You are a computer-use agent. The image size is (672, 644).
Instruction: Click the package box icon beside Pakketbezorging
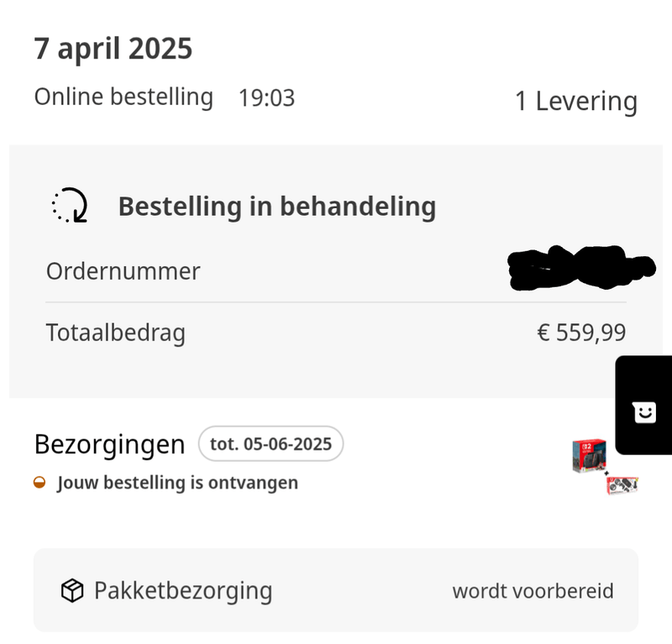point(72,591)
